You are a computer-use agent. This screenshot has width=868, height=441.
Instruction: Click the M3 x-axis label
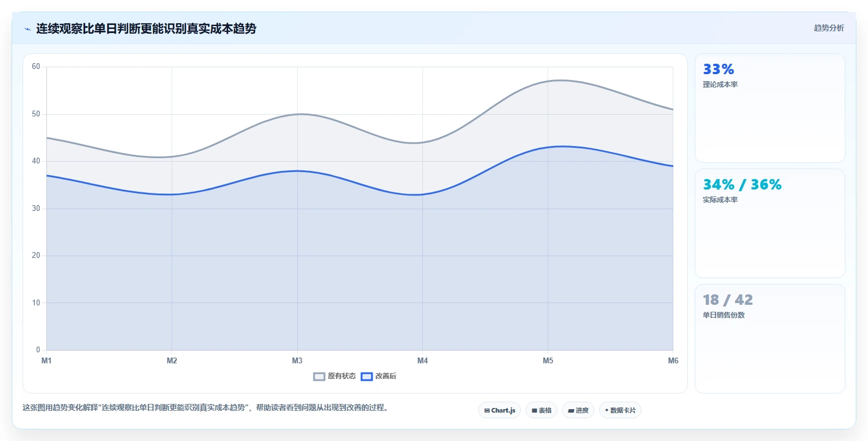click(x=297, y=360)
